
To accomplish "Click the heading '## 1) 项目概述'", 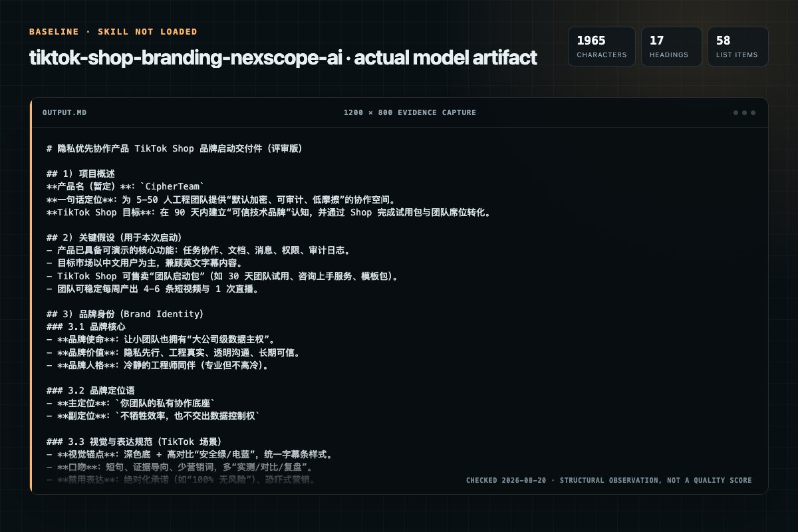I will pyautogui.click(x=81, y=174).
